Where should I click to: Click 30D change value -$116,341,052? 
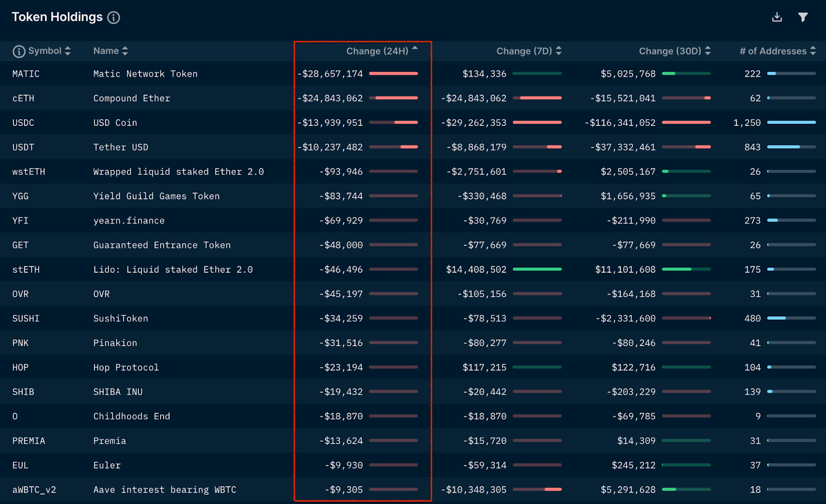coord(620,123)
